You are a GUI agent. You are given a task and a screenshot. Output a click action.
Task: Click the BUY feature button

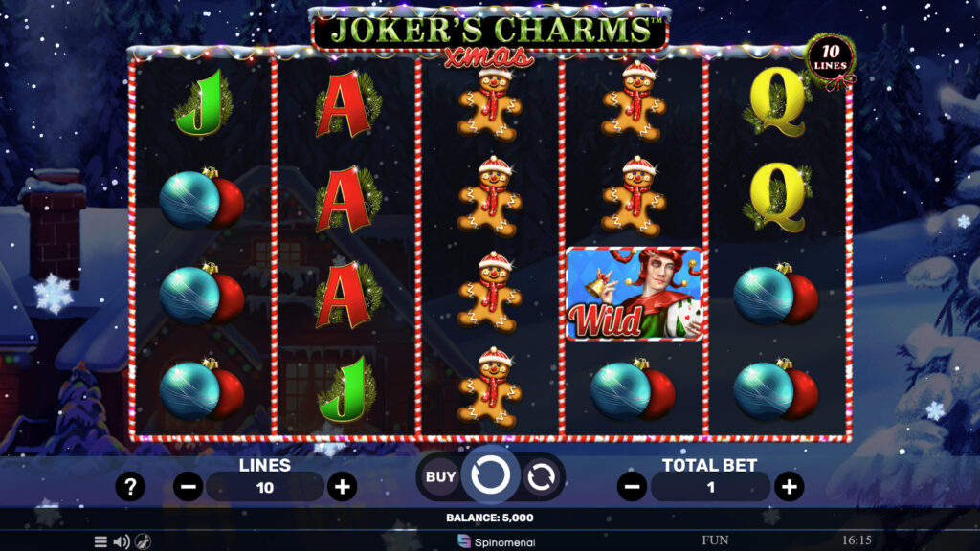(440, 476)
